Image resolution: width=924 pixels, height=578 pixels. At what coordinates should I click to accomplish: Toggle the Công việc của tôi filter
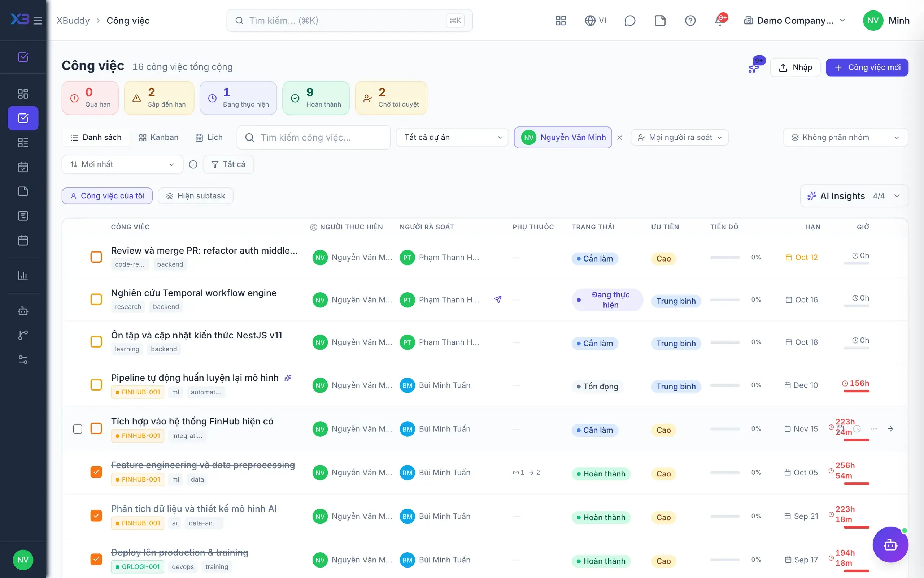pos(107,196)
